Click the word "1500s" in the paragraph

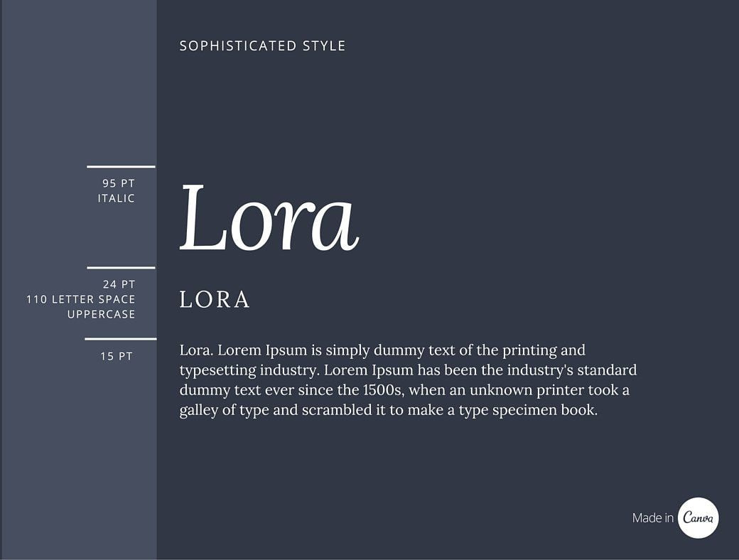383,390
